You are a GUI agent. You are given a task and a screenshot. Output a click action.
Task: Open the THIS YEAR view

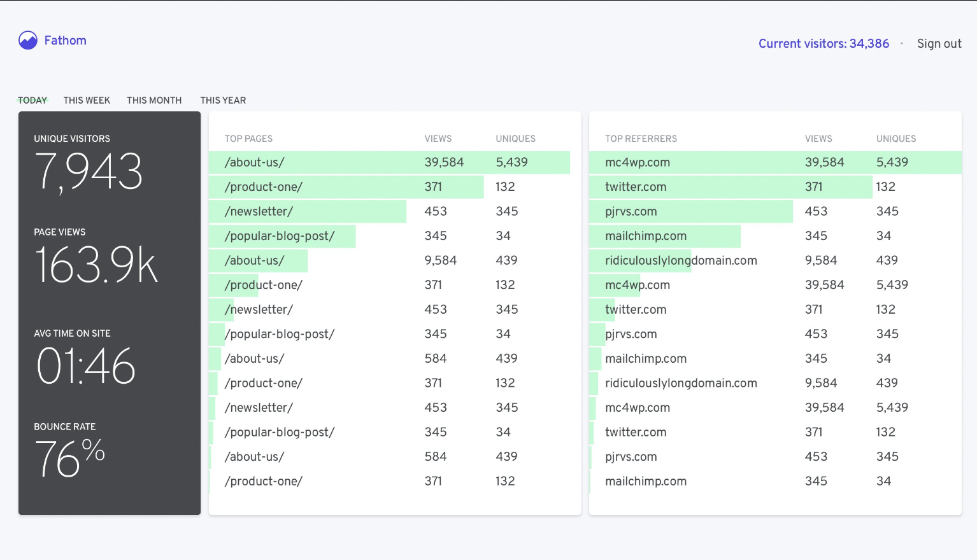click(223, 100)
